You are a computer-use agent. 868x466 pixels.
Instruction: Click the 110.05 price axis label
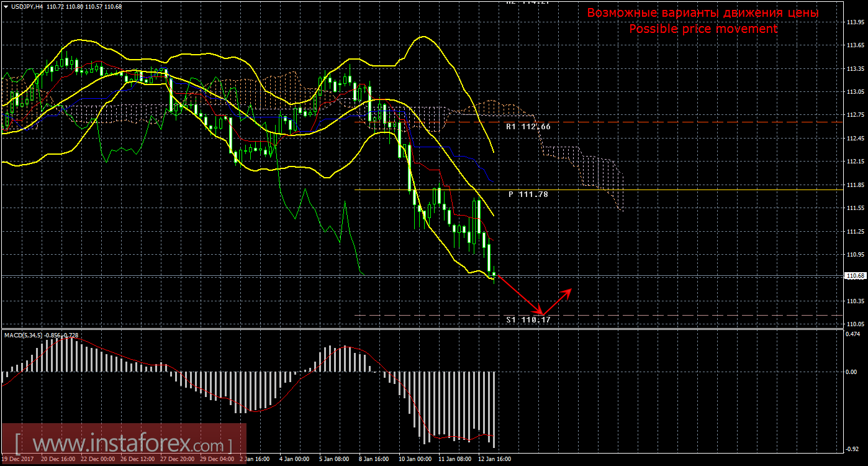[x=856, y=324]
